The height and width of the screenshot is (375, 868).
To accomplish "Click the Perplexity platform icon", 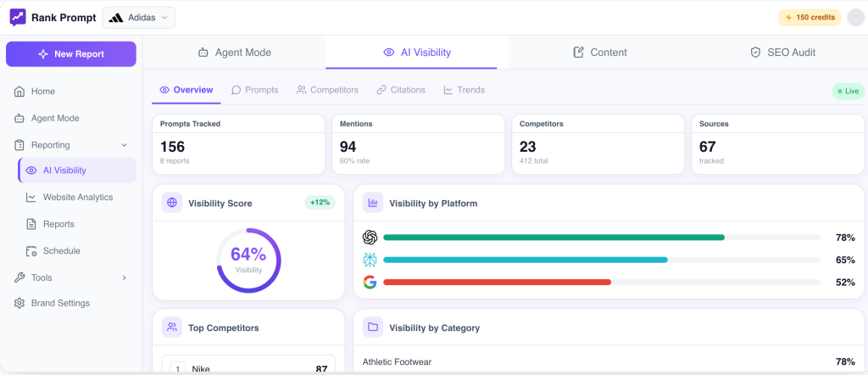I will [370, 260].
